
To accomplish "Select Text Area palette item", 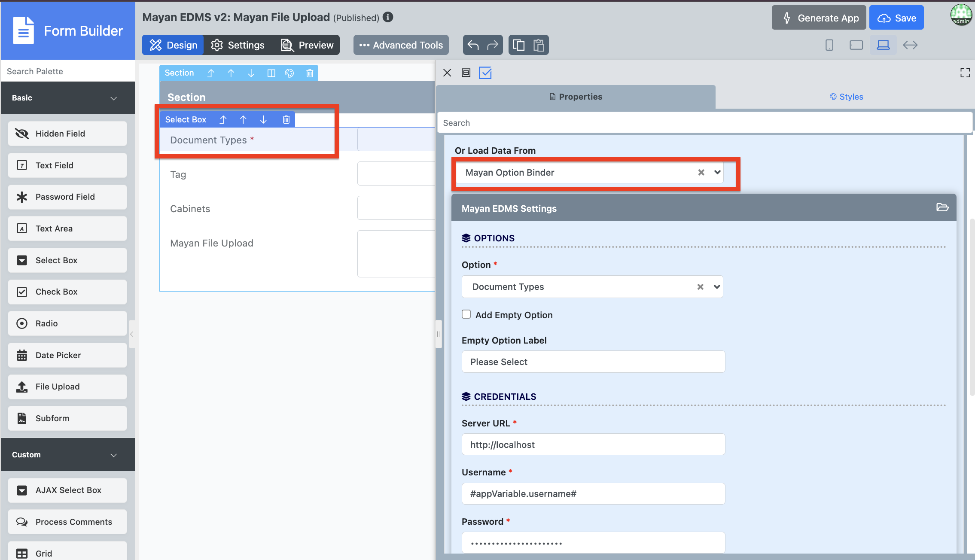I will click(x=67, y=228).
